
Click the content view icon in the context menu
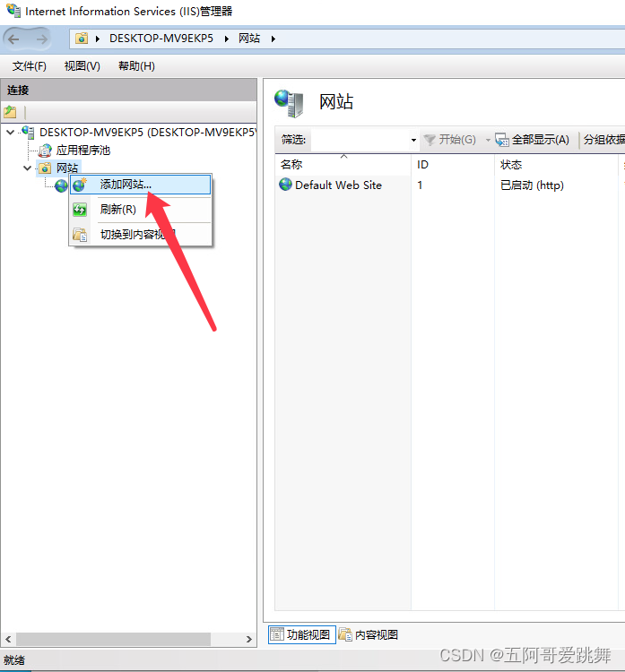80,235
